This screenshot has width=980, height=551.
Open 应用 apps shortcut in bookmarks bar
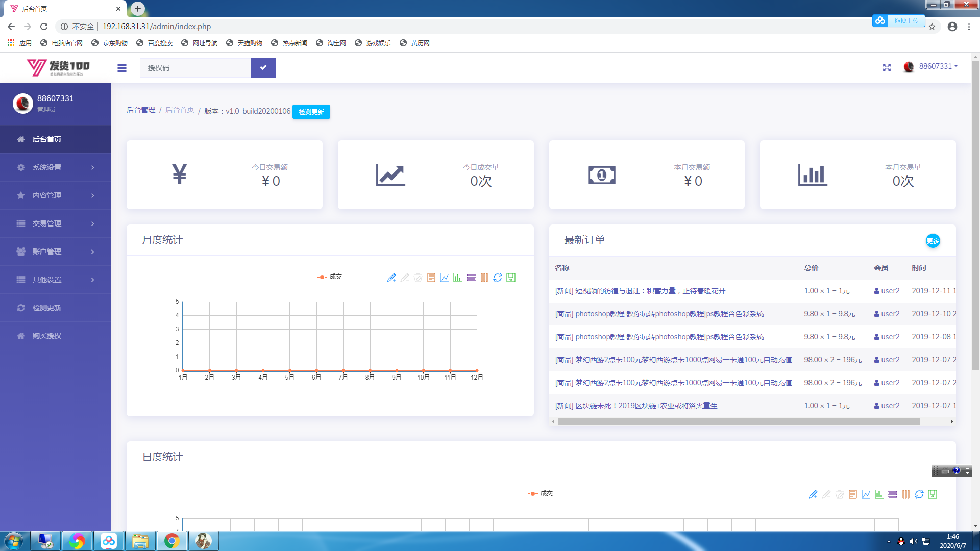click(x=19, y=43)
